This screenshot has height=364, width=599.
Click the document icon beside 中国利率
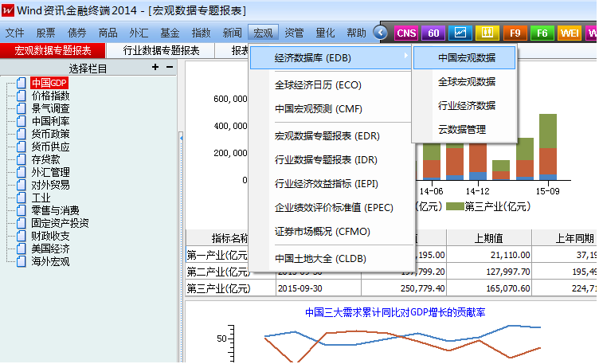tap(22, 121)
